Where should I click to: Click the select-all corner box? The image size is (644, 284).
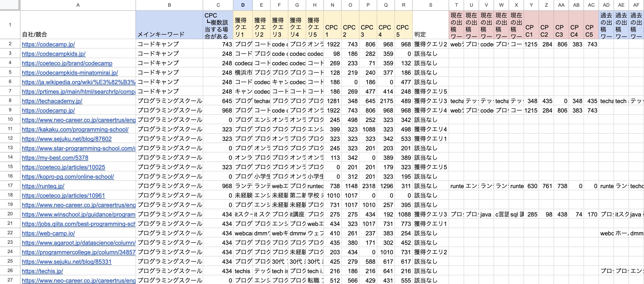click(x=10, y=5)
